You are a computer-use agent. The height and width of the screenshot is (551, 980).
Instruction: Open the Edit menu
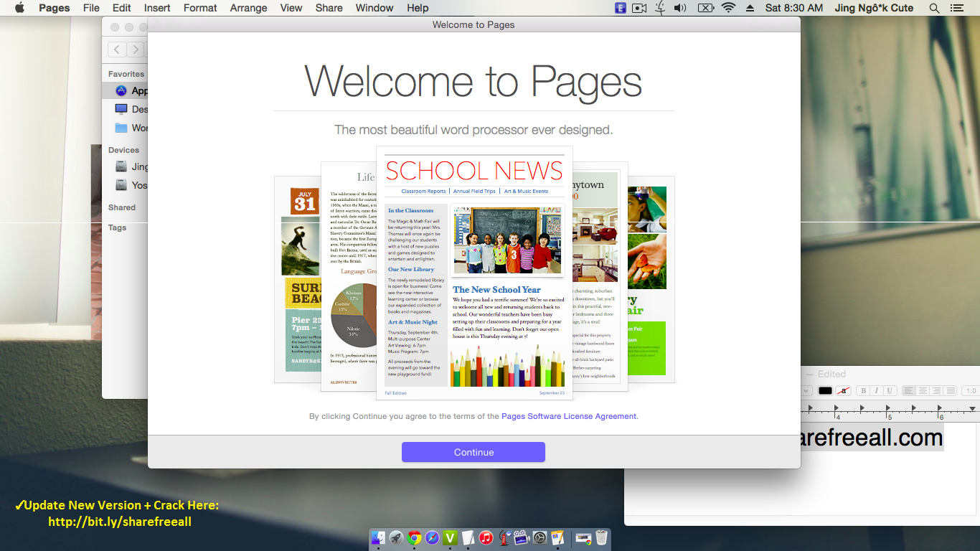pyautogui.click(x=122, y=8)
